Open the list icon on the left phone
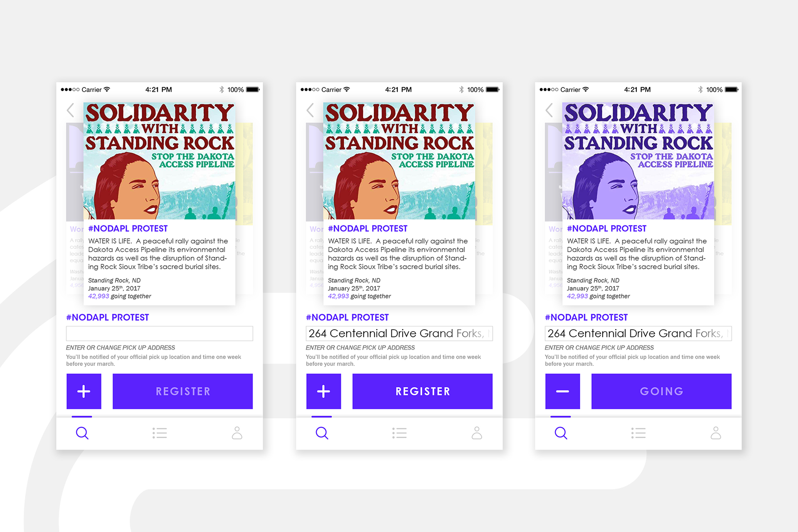 (x=160, y=433)
